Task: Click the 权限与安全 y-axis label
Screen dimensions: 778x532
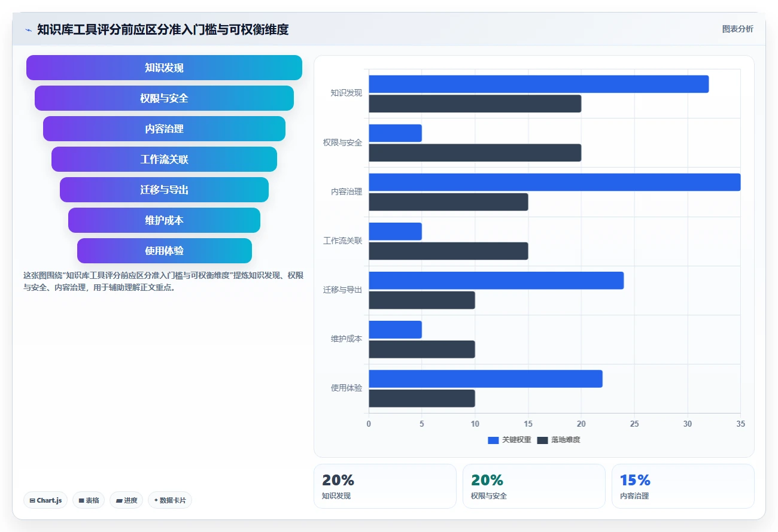Action: click(342, 142)
